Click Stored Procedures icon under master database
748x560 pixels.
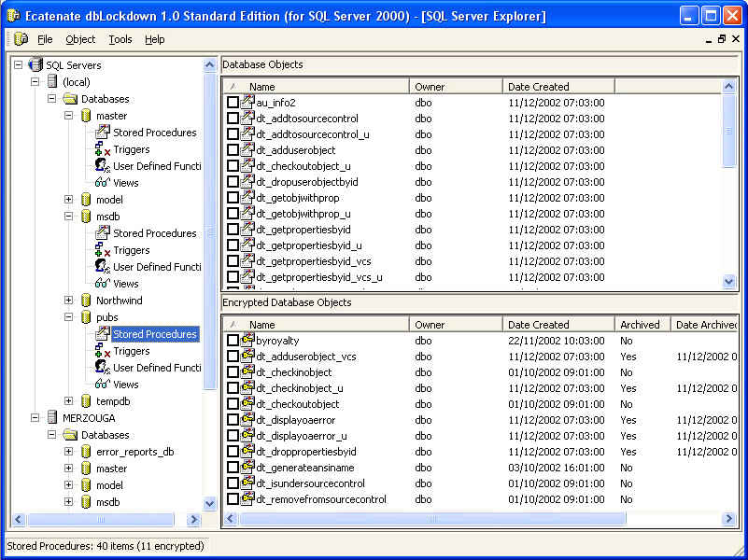coord(103,132)
